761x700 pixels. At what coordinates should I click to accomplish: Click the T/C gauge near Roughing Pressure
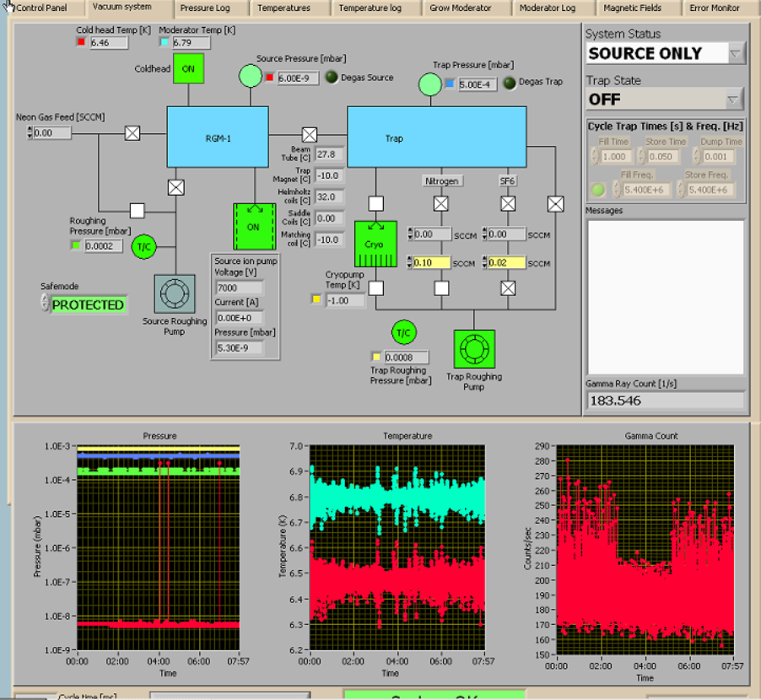(x=143, y=246)
